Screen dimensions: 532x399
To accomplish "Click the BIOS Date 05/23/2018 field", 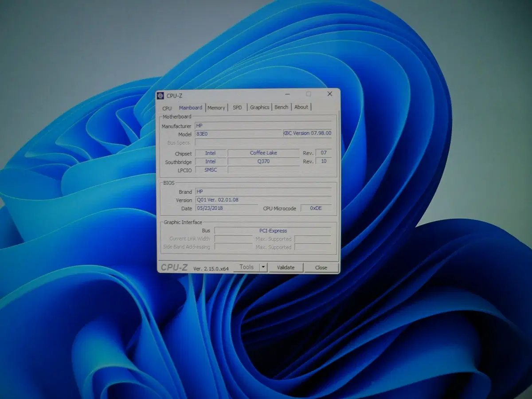I will tap(227, 208).
